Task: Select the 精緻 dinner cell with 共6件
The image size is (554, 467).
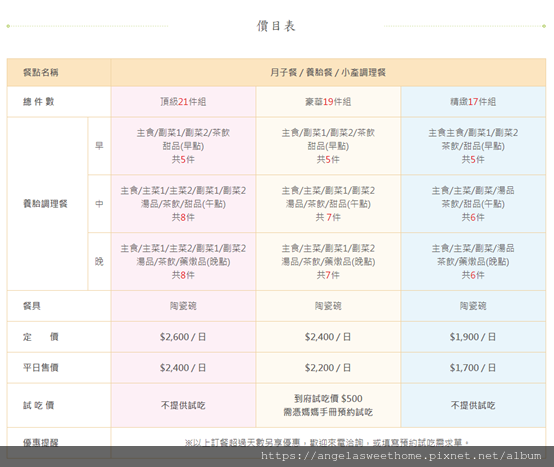Action: click(473, 262)
